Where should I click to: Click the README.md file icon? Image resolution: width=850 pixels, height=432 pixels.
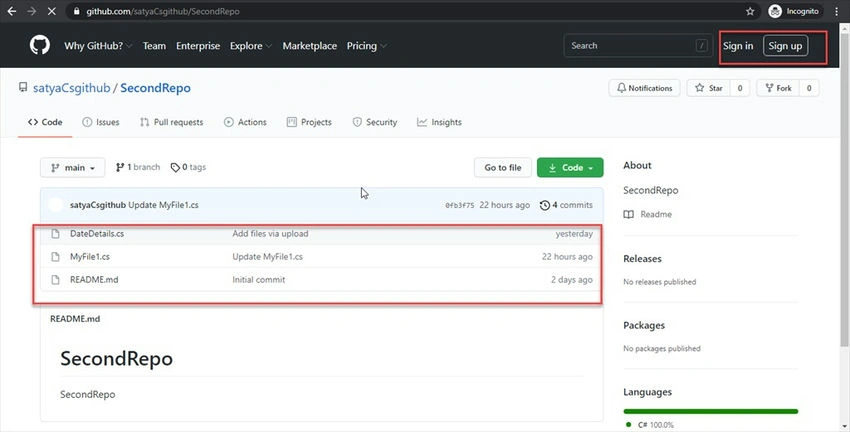coord(55,280)
